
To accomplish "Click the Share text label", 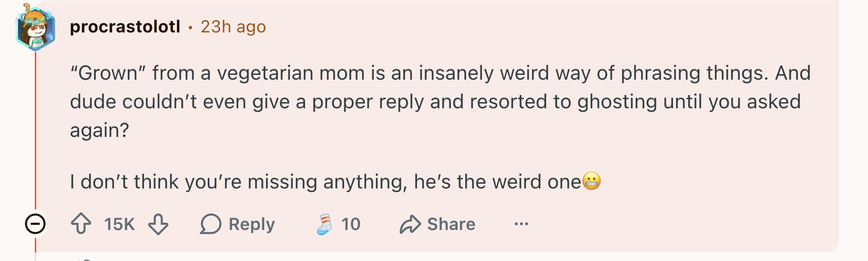I will click(x=451, y=224).
